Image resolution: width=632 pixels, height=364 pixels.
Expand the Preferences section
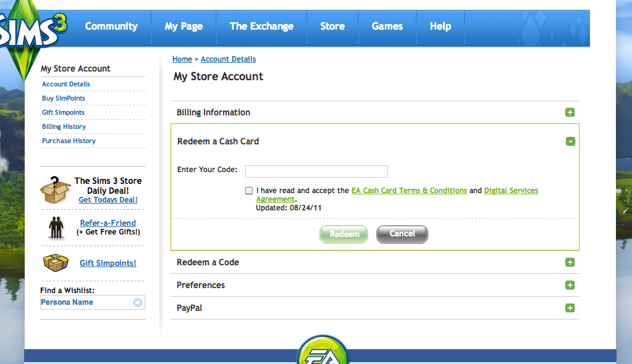[570, 285]
